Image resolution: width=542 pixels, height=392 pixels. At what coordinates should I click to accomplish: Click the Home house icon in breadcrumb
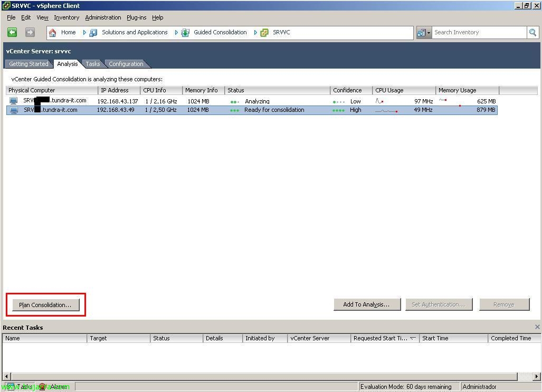[x=53, y=33]
